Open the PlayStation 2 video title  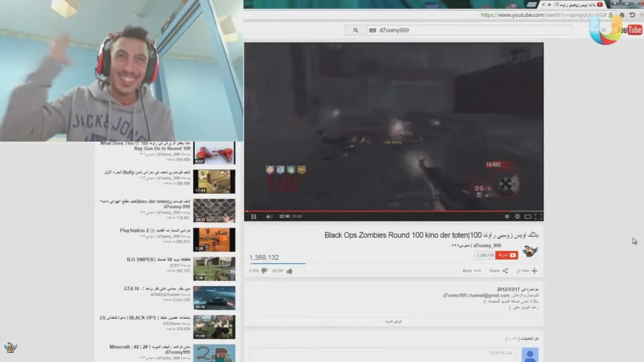tap(155, 230)
